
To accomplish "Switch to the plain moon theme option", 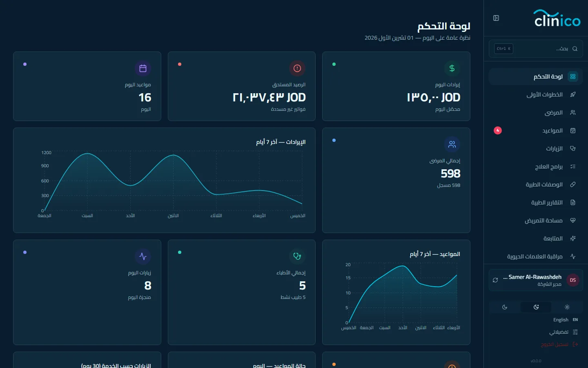I will pyautogui.click(x=505, y=307).
